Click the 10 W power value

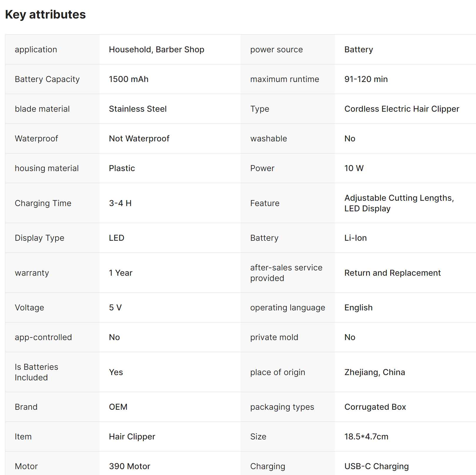click(x=354, y=168)
